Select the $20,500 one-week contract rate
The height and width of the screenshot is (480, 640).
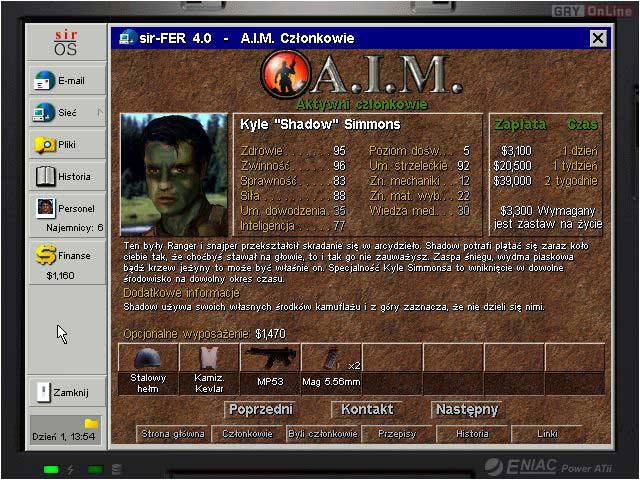pyautogui.click(x=548, y=166)
